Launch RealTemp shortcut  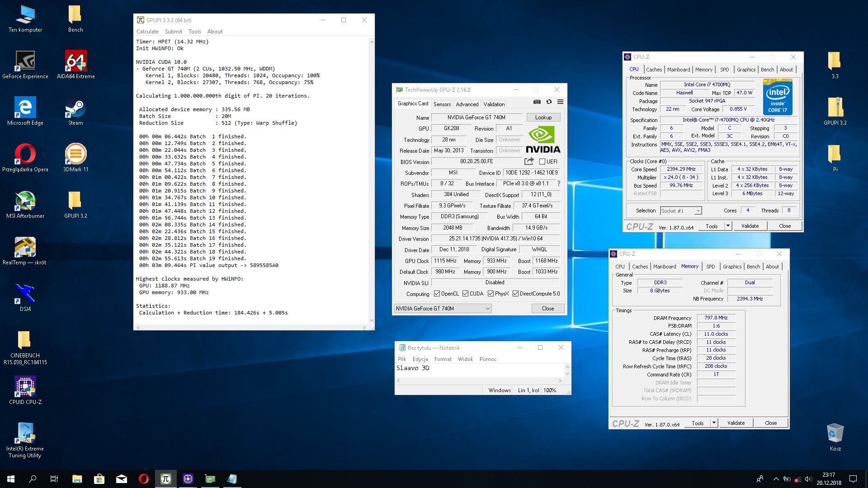25,251
